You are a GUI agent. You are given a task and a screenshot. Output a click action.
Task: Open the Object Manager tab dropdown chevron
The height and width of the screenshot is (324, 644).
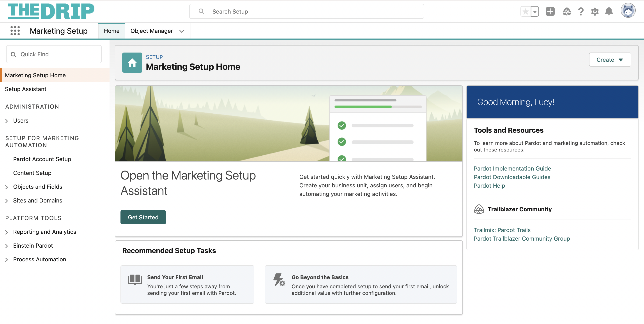(182, 31)
